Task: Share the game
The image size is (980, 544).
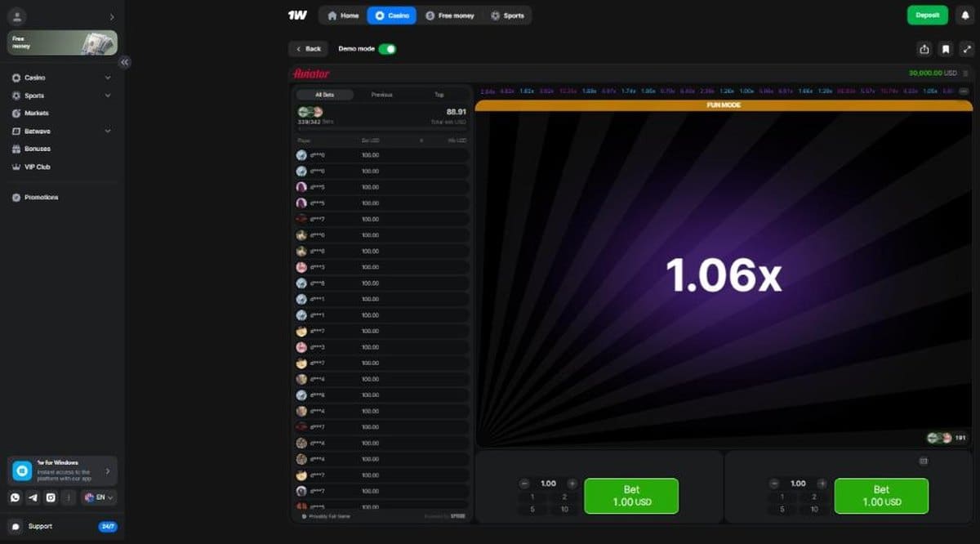Action: point(924,49)
